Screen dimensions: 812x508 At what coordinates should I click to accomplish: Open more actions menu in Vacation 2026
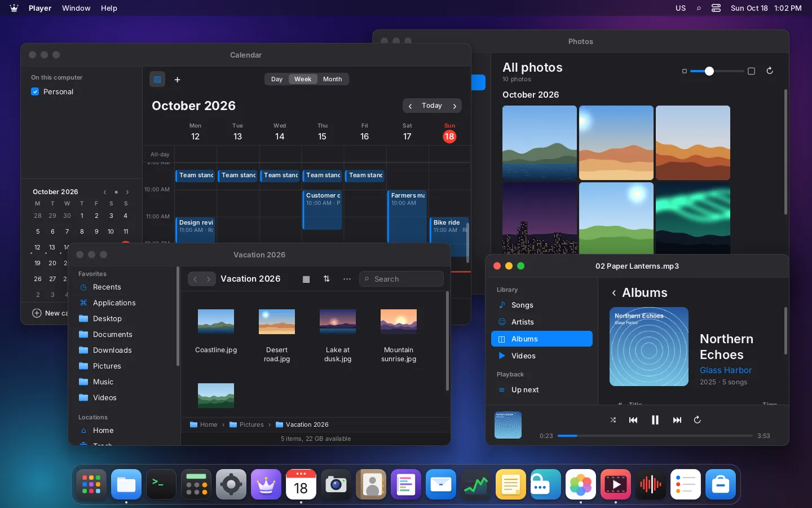click(347, 279)
